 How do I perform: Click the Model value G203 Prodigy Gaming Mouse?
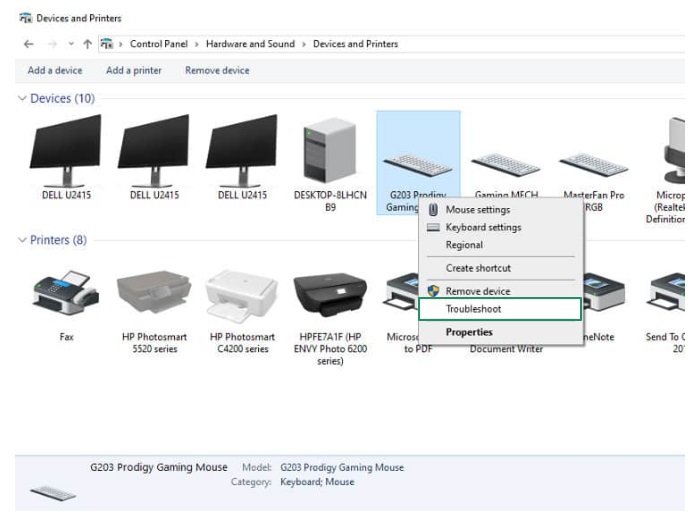click(x=342, y=467)
